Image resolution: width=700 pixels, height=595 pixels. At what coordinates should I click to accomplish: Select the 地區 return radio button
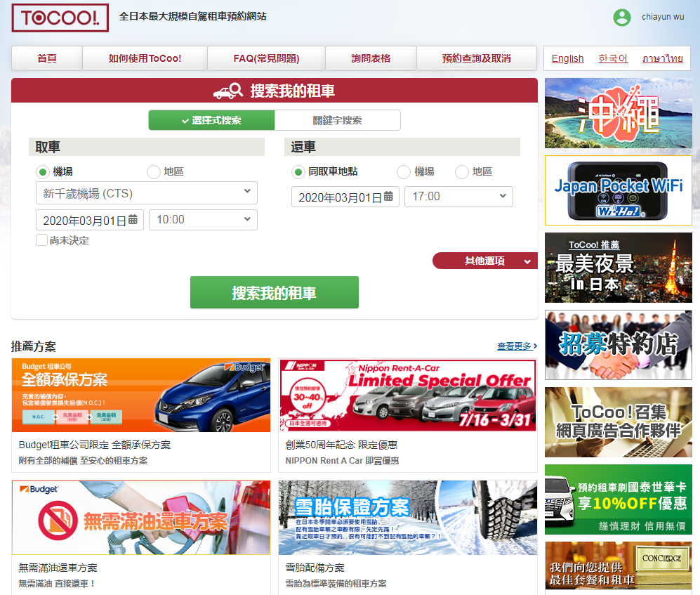[461, 172]
